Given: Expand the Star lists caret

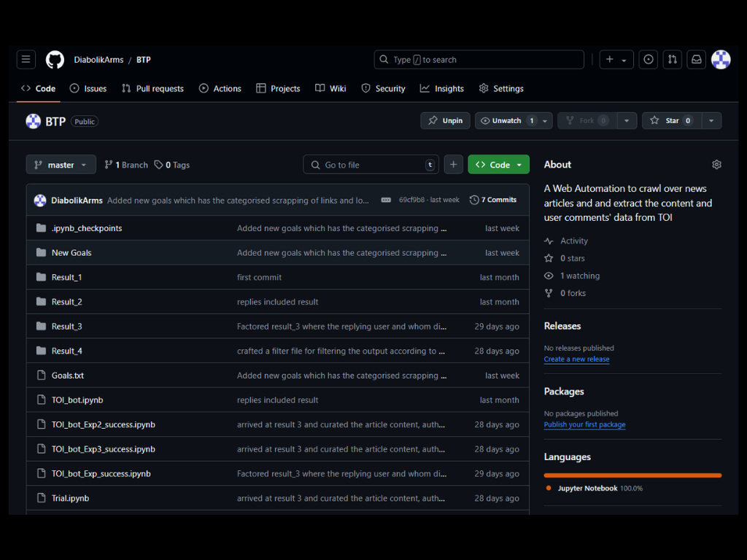Looking at the screenshot, I should click(711, 120).
